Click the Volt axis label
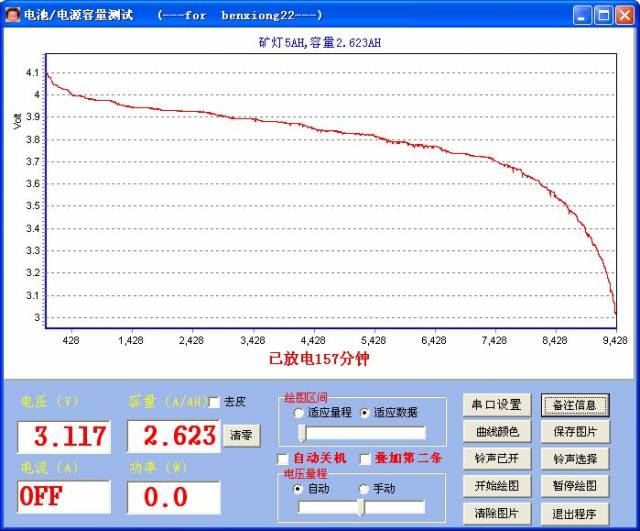 point(18,121)
